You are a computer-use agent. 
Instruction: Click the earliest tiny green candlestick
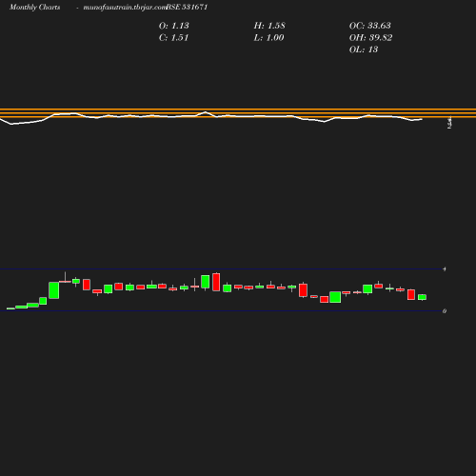tap(10, 308)
